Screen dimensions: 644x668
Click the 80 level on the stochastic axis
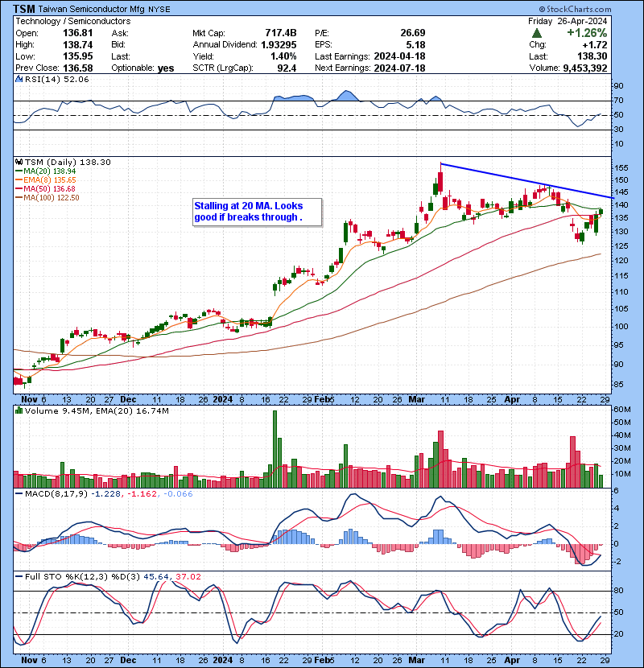click(x=618, y=591)
